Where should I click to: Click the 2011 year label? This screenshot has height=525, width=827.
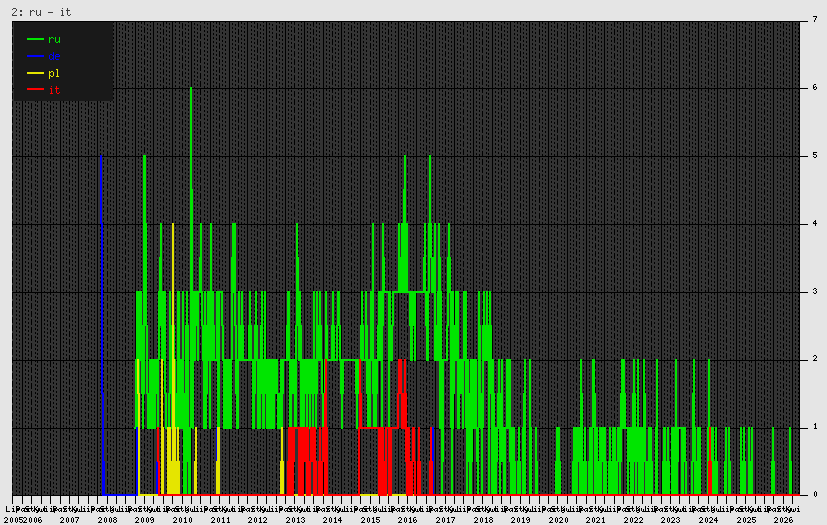coord(220,520)
